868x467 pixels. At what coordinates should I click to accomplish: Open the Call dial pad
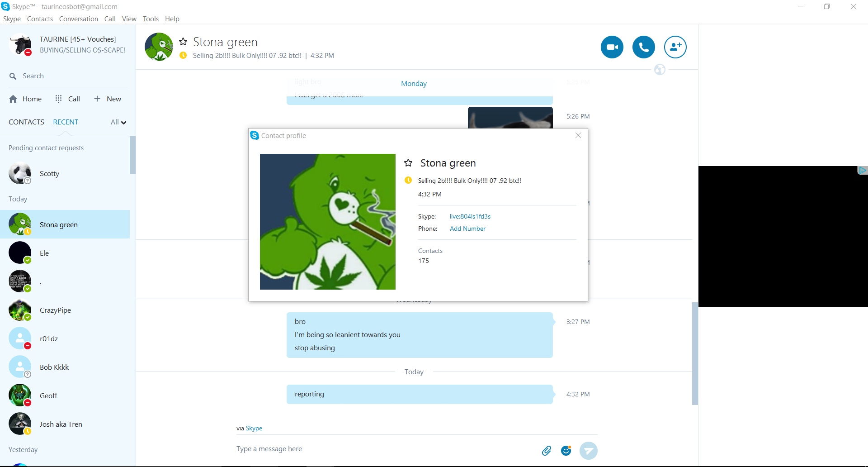67,99
